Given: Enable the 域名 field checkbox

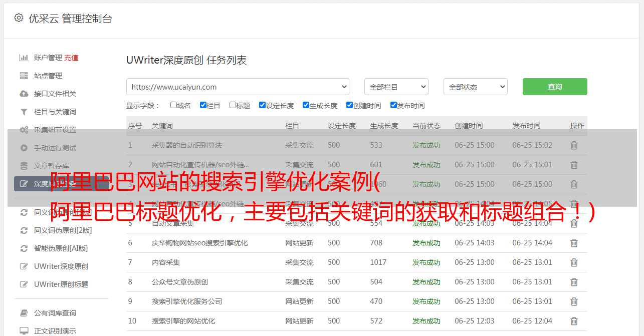Looking at the screenshot, I should tap(173, 105).
